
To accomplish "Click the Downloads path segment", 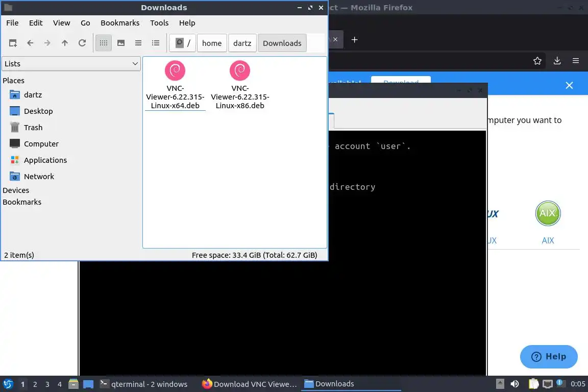I will tap(282, 43).
